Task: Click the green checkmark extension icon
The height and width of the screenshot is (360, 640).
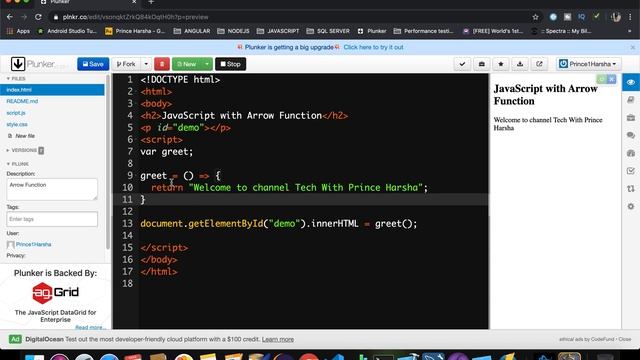Action: click(x=596, y=17)
